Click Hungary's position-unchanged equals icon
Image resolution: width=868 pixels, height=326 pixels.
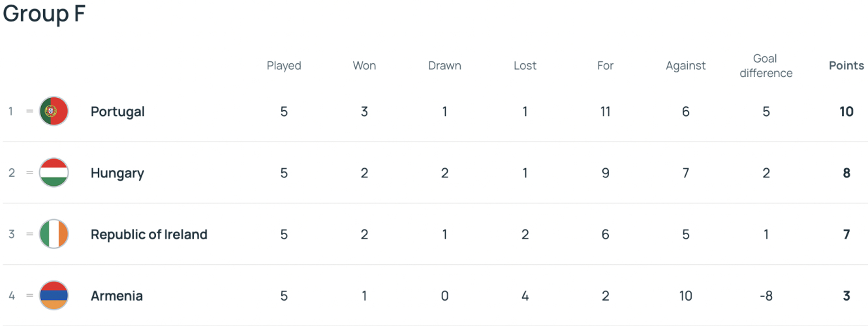(29, 173)
